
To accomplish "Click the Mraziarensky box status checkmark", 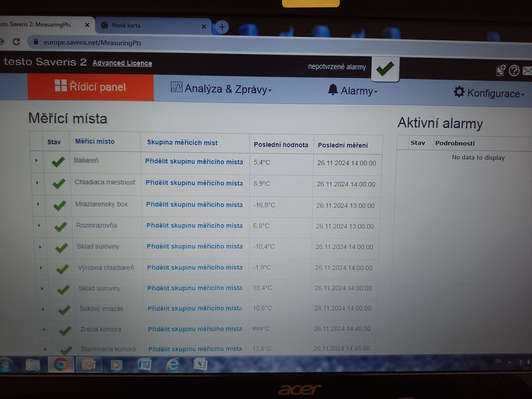I will pyautogui.click(x=60, y=206).
